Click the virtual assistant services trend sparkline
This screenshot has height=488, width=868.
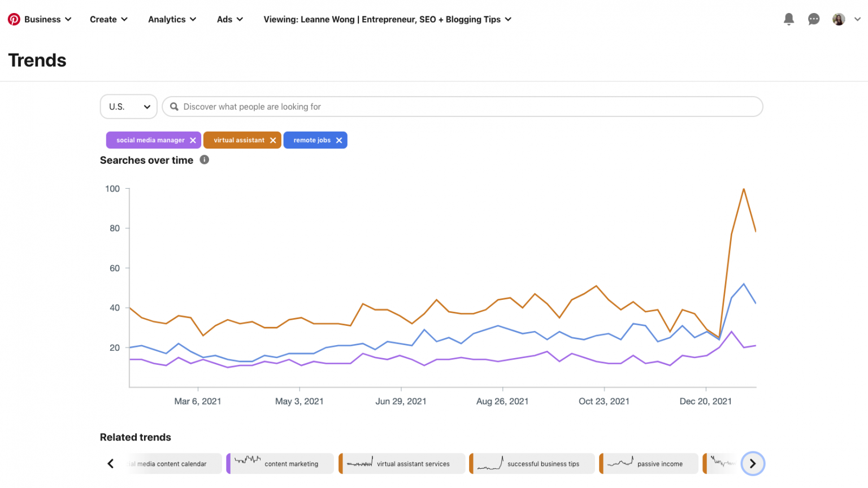358,463
